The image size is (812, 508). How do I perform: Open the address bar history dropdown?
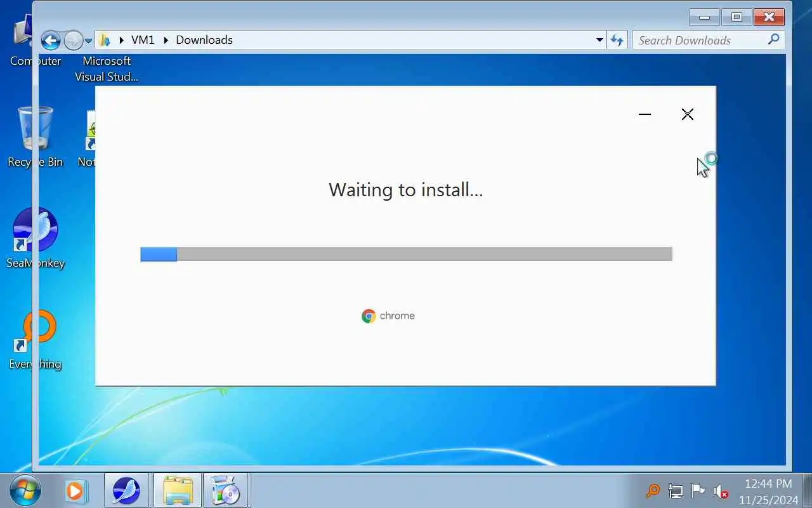(x=599, y=40)
